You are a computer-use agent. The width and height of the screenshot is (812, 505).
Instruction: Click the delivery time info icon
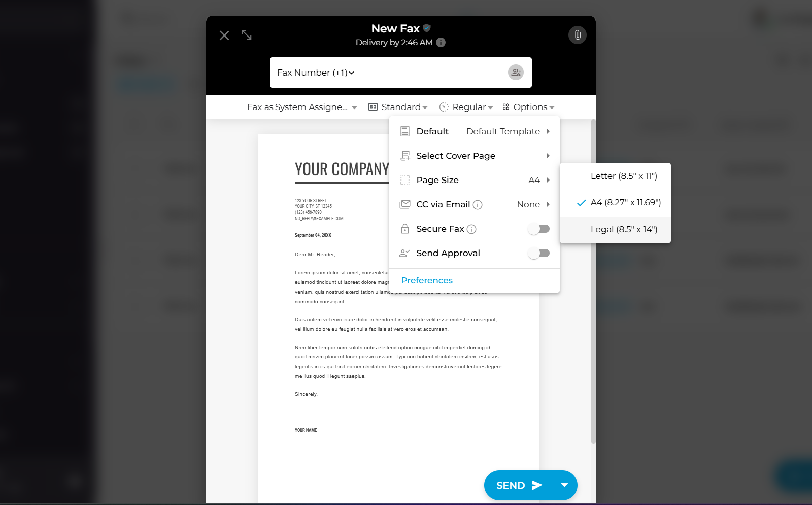[441, 42]
